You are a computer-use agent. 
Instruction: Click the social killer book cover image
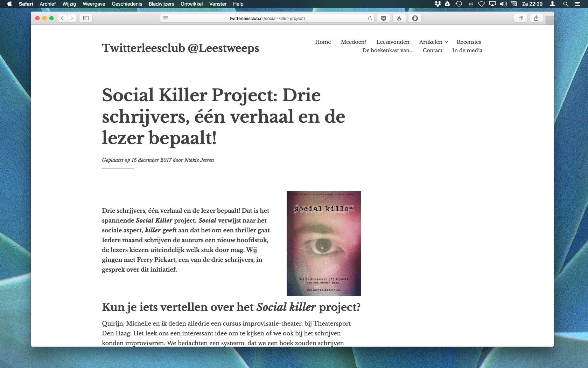pos(323,244)
